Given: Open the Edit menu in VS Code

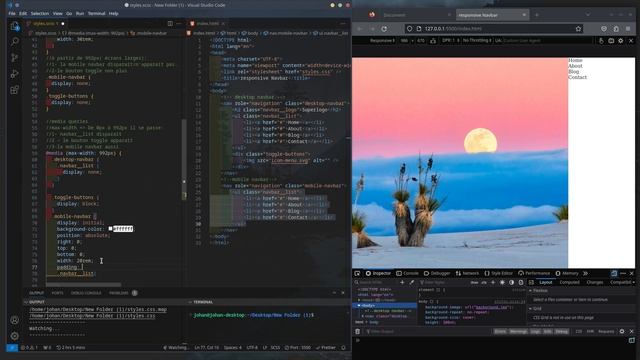Looking at the screenshot, I should (23, 13).
